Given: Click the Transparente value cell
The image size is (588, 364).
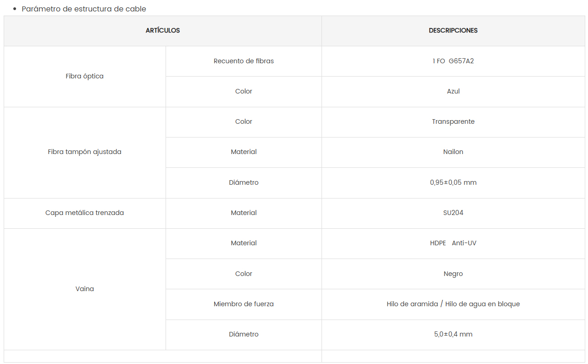Looking at the screenshot, I should tap(453, 122).
